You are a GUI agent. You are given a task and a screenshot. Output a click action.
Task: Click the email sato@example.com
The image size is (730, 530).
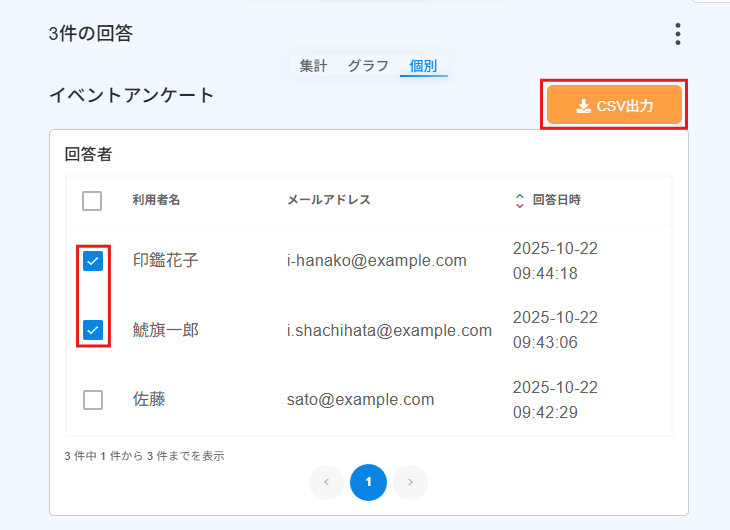360,400
